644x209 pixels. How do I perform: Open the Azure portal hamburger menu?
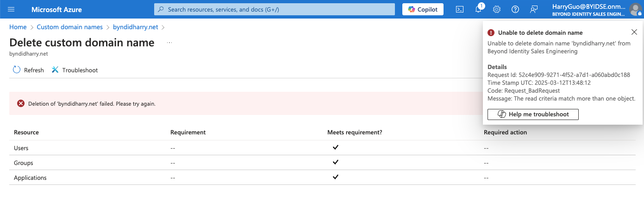(11, 9)
